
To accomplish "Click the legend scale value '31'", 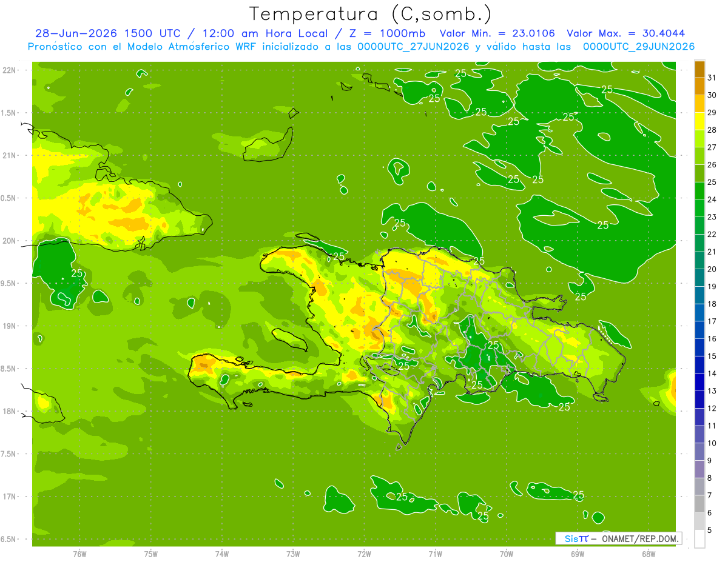I will click(712, 78).
